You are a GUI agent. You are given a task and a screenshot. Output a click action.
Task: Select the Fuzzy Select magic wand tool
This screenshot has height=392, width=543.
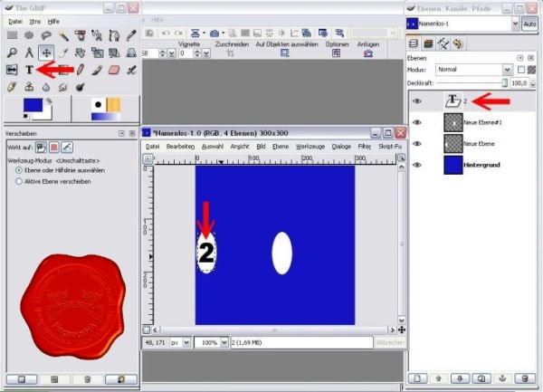coord(63,35)
